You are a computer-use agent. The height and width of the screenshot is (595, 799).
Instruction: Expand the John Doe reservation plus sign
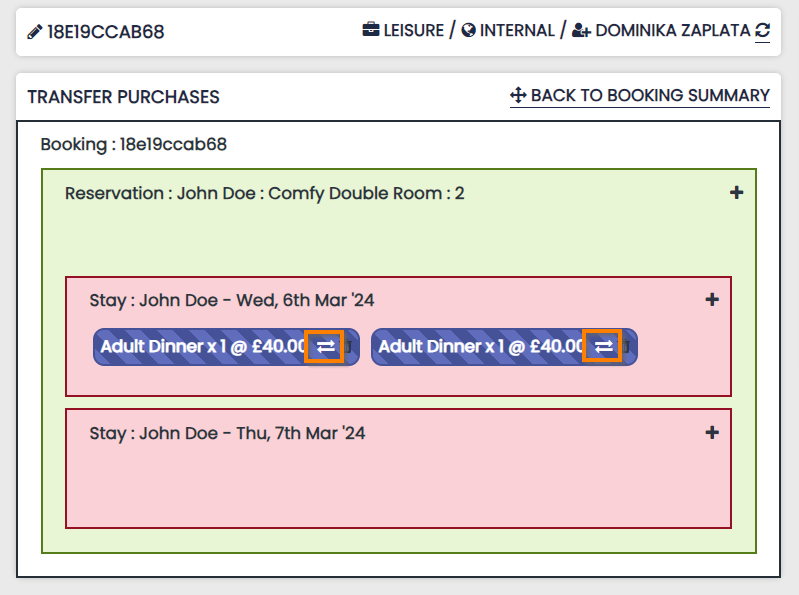[x=736, y=193]
